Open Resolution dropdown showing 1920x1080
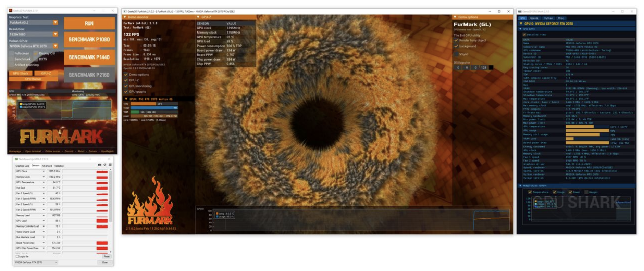644x271 pixels. (33, 34)
